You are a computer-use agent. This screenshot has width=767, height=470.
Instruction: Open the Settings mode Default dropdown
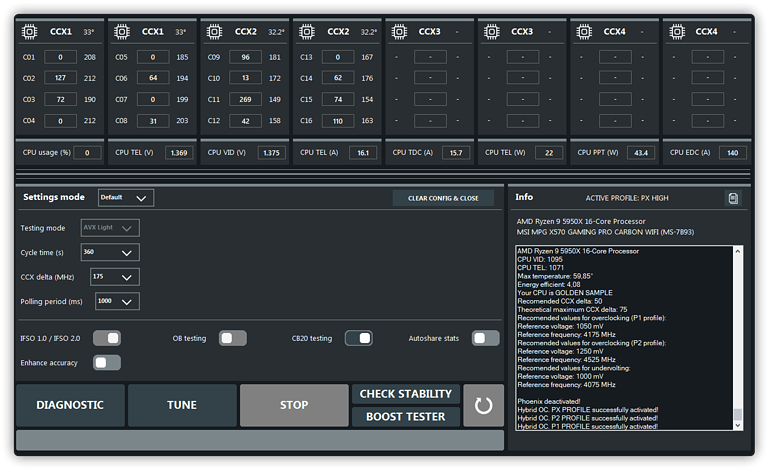tap(126, 198)
